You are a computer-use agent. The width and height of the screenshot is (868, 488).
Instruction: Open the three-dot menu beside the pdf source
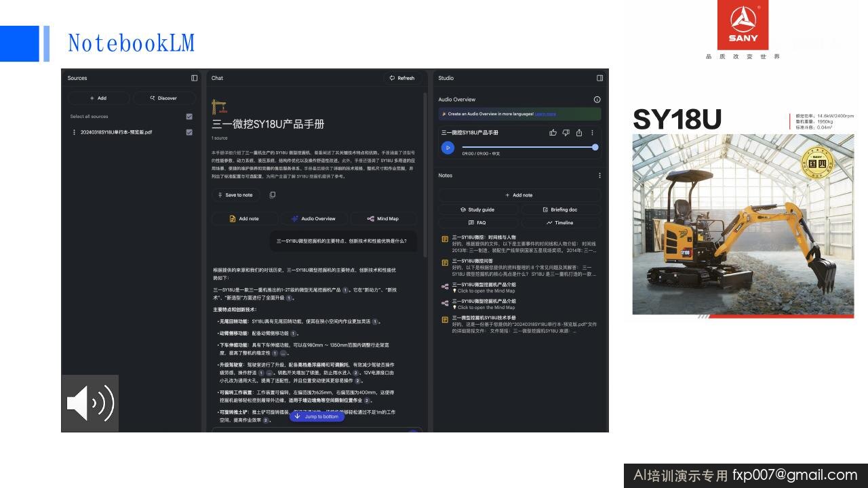pyautogui.click(x=73, y=132)
